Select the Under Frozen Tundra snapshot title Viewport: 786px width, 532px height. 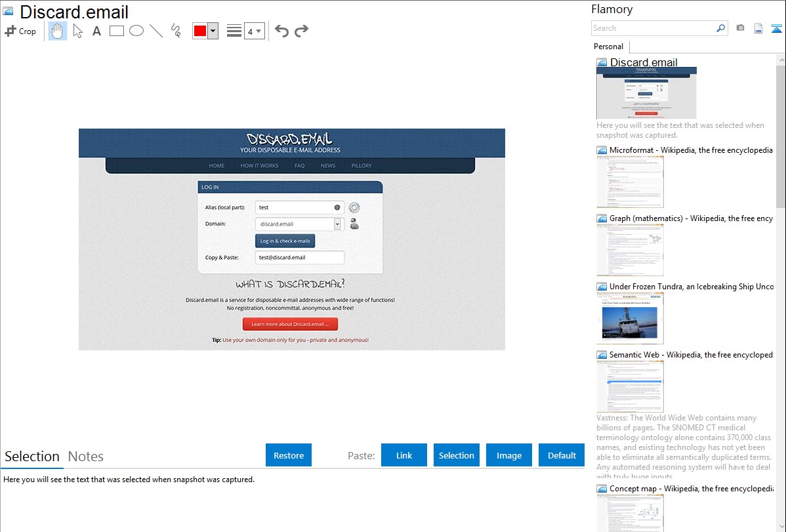(692, 286)
